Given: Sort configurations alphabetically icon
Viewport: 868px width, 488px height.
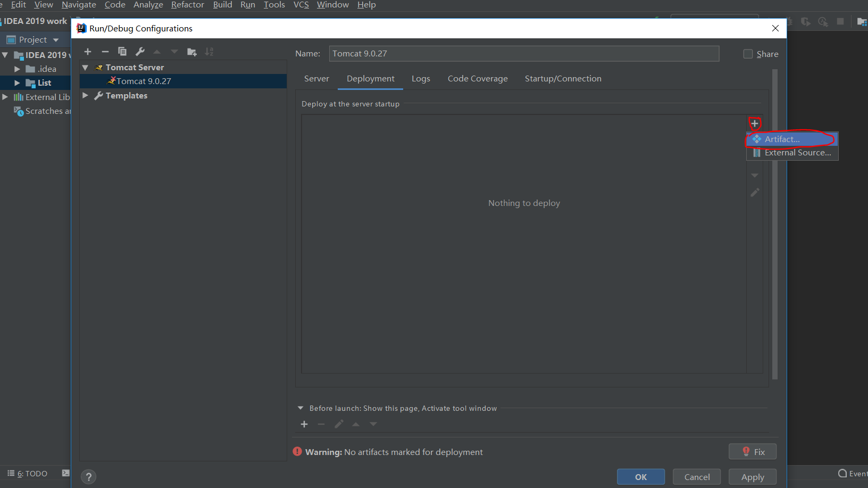Looking at the screenshot, I should pos(210,52).
